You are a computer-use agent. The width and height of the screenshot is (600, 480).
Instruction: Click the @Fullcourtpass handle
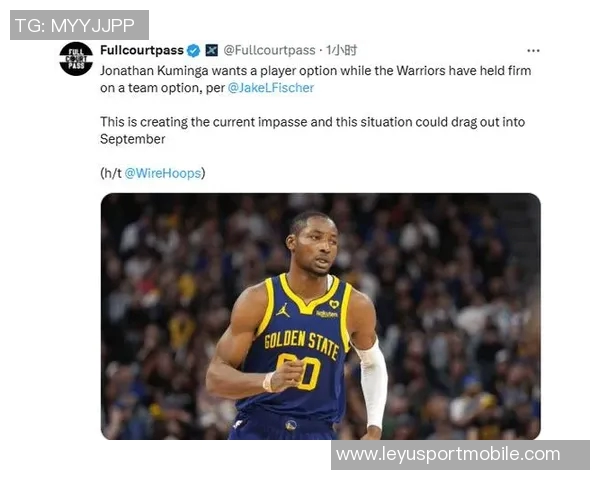tap(269, 50)
